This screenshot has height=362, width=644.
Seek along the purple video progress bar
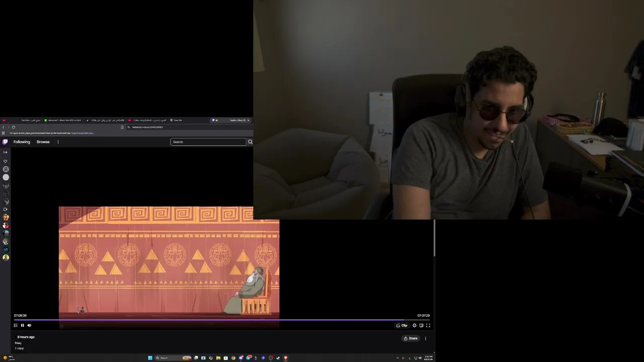222,319
